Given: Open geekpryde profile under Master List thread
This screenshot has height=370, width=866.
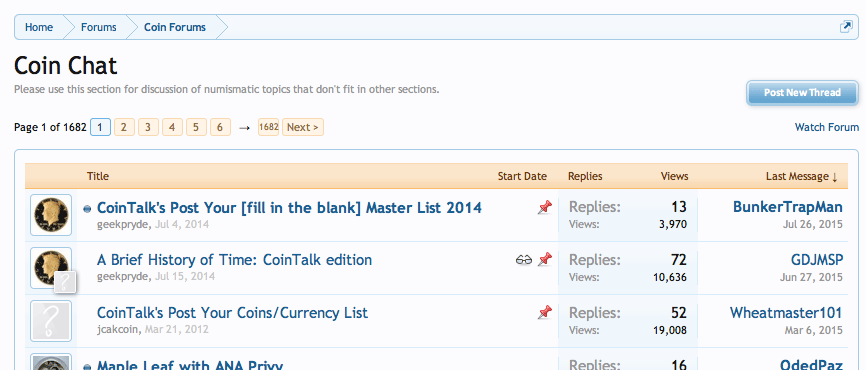Looking at the screenshot, I should pos(123,225).
